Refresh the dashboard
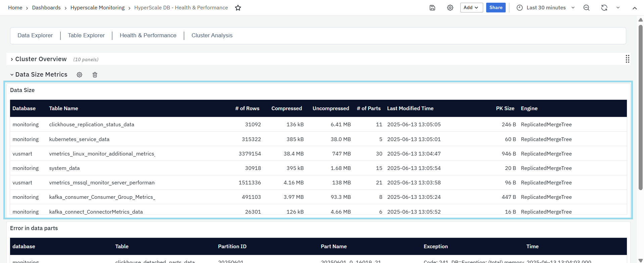Screen dimensions: 644x263 click(x=604, y=8)
